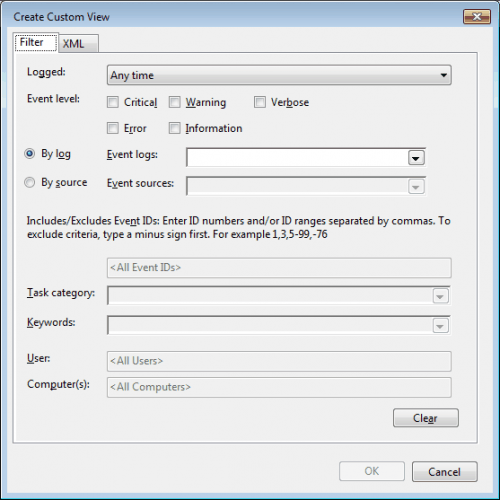Select the By source radio button

(30, 182)
